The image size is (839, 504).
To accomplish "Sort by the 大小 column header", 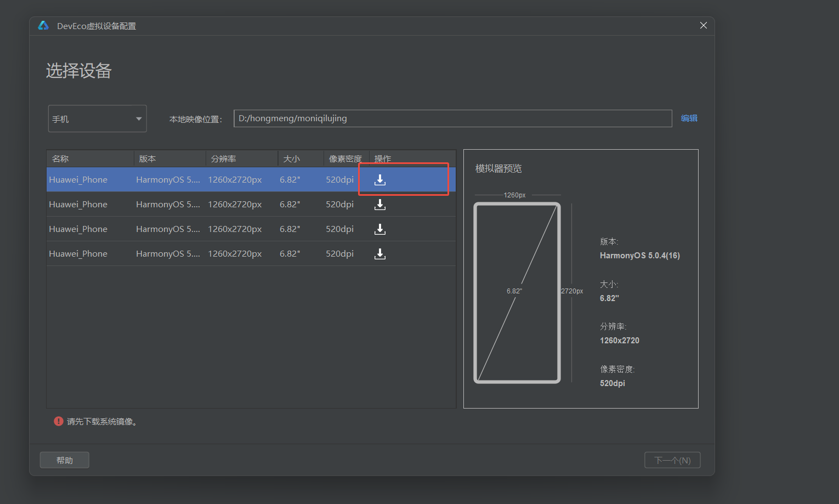I will pyautogui.click(x=301, y=158).
